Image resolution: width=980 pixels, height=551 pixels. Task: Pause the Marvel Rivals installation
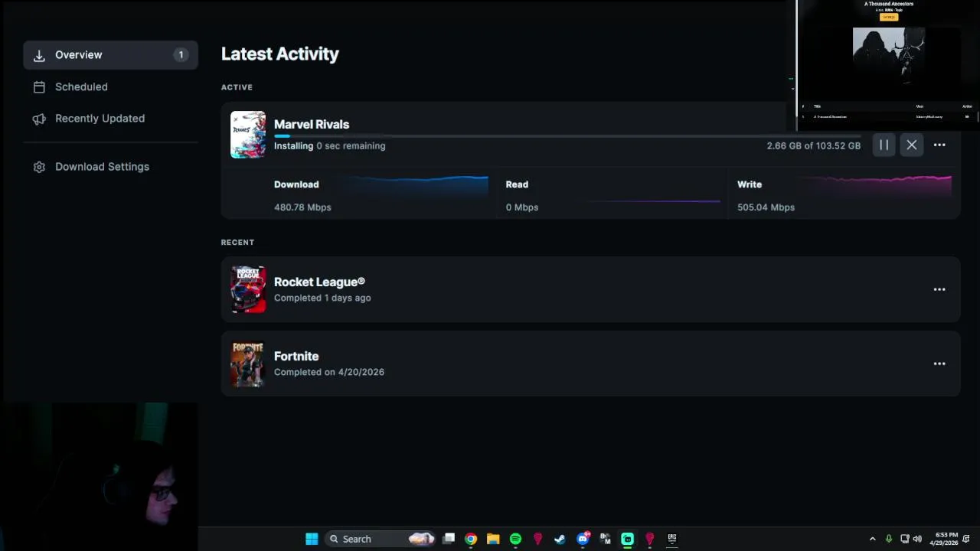click(884, 145)
